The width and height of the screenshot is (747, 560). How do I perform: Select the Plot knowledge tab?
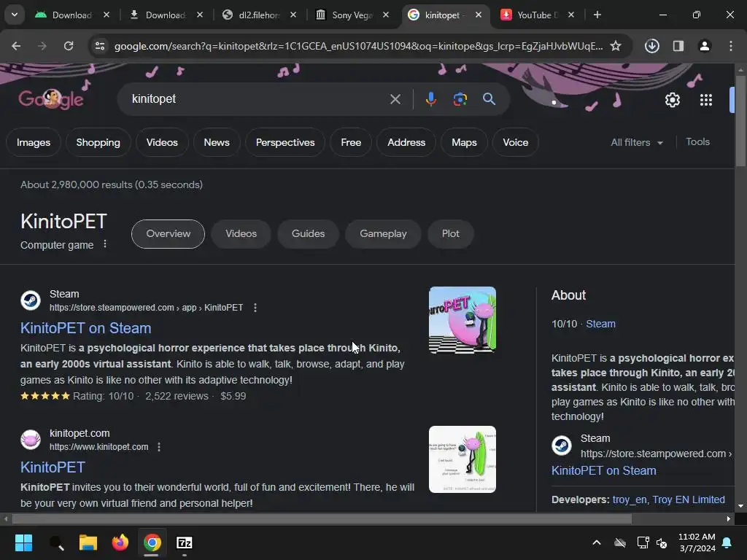tap(451, 234)
